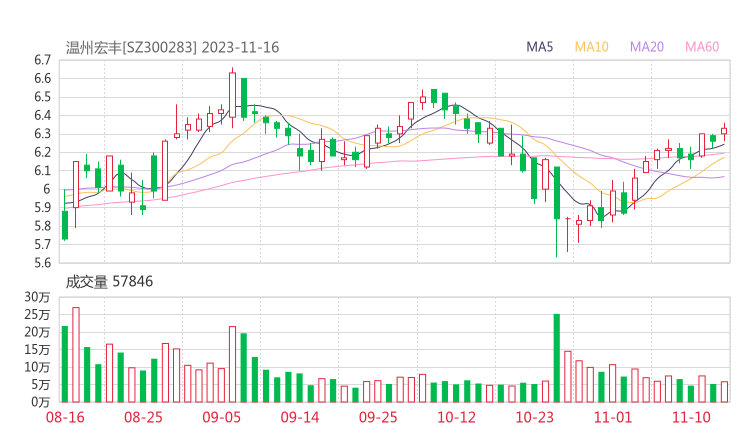The image size is (740, 440).
Task: Click the chart title 温州宏丰[SZ300283] 2023-11-16
Action: coord(172,47)
